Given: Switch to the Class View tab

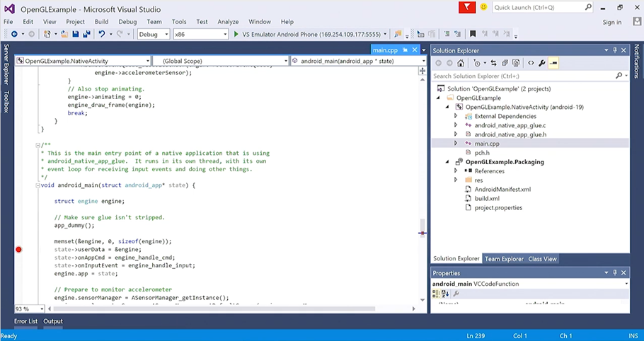Looking at the screenshot, I should coord(542,259).
